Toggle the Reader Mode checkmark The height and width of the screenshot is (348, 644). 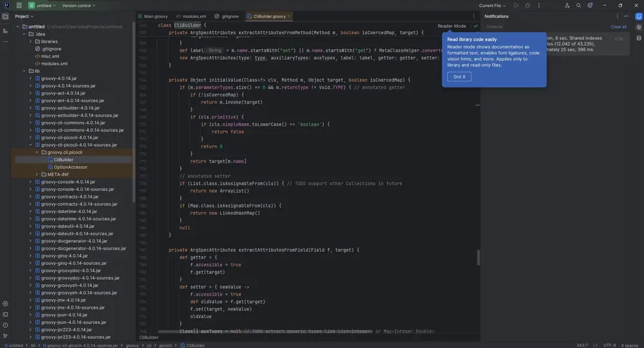pyautogui.click(x=476, y=26)
